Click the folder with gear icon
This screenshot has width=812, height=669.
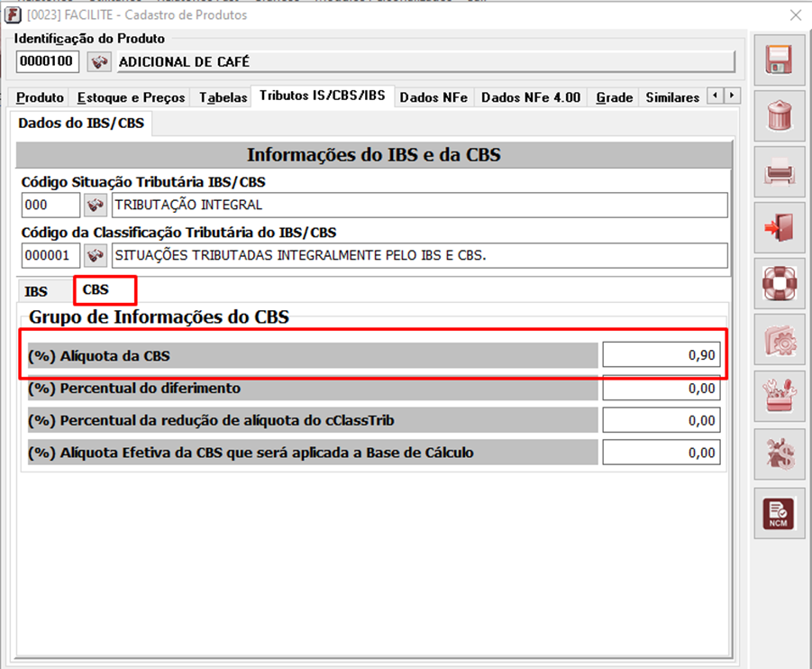779,340
